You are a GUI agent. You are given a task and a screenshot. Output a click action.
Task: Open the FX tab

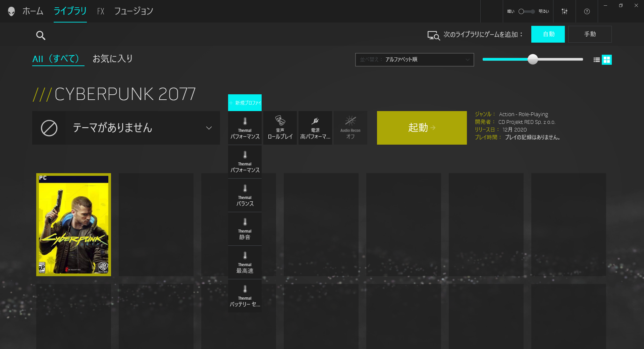101,11
